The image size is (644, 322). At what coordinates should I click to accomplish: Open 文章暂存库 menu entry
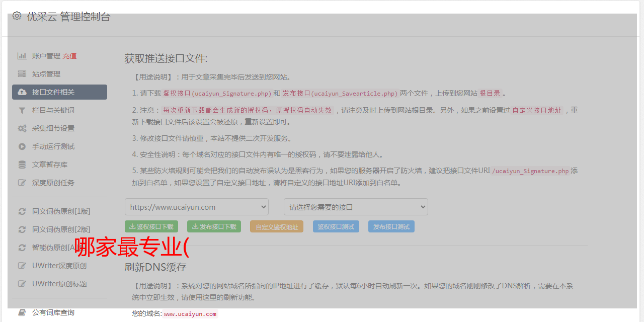pyautogui.click(x=50, y=165)
